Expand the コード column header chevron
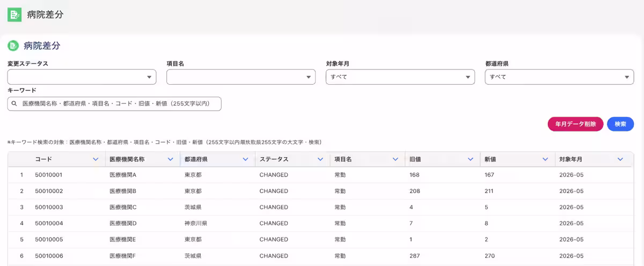This screenshot has height=266, width=644. (96, 159)
